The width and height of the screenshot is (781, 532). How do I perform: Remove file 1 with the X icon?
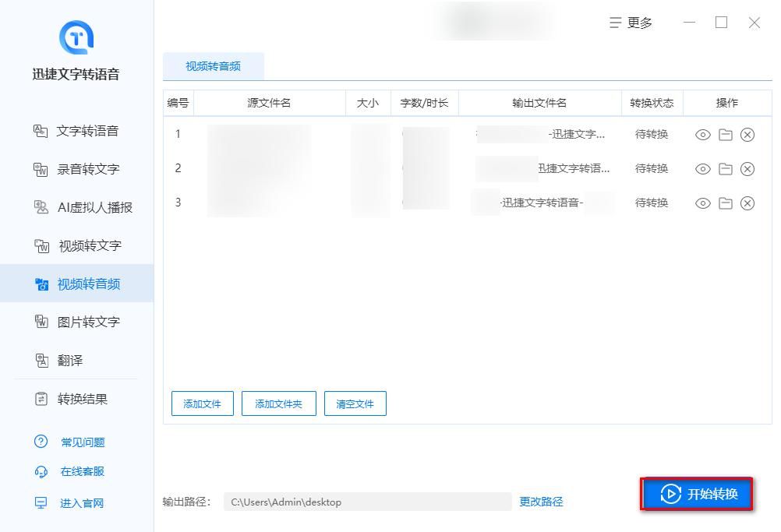[x=747, y=135]
